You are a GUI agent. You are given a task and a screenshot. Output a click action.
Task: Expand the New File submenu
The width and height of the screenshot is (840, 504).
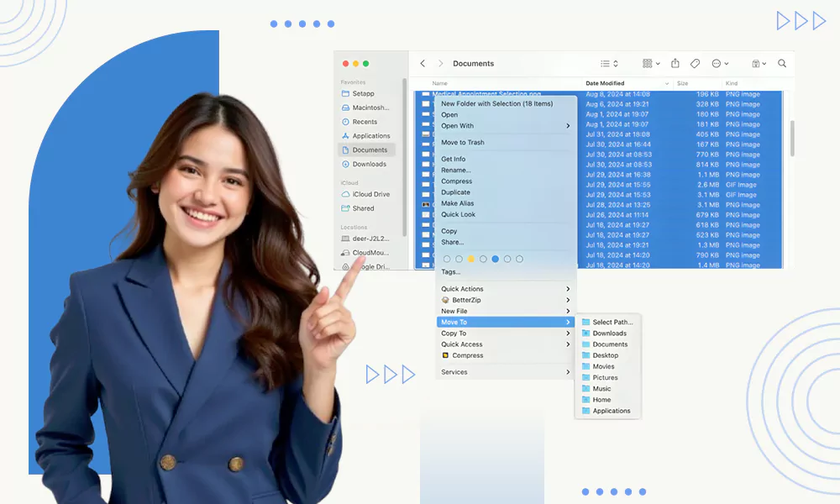tap(505, 311)
